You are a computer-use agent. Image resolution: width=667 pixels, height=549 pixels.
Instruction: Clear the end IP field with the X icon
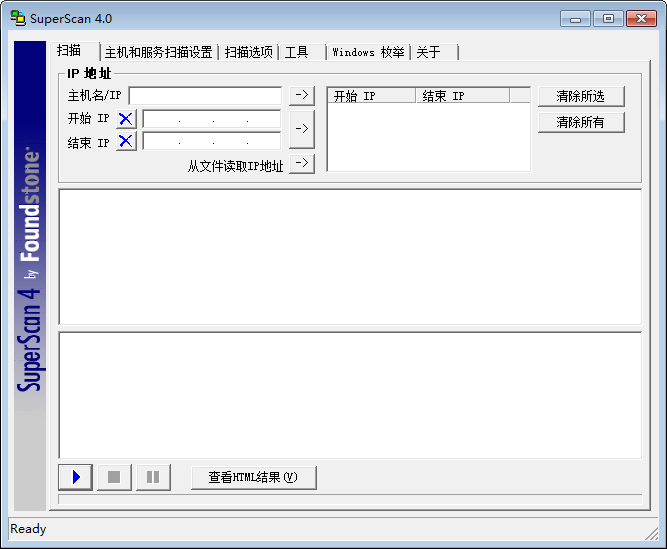pyautogui.click(x=126, y=141)
